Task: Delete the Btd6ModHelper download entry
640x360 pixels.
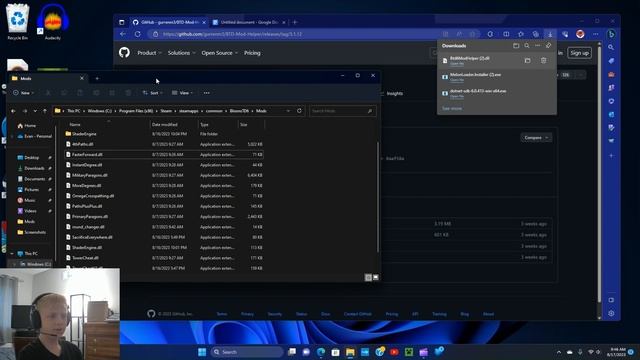Action: [543, 60]
